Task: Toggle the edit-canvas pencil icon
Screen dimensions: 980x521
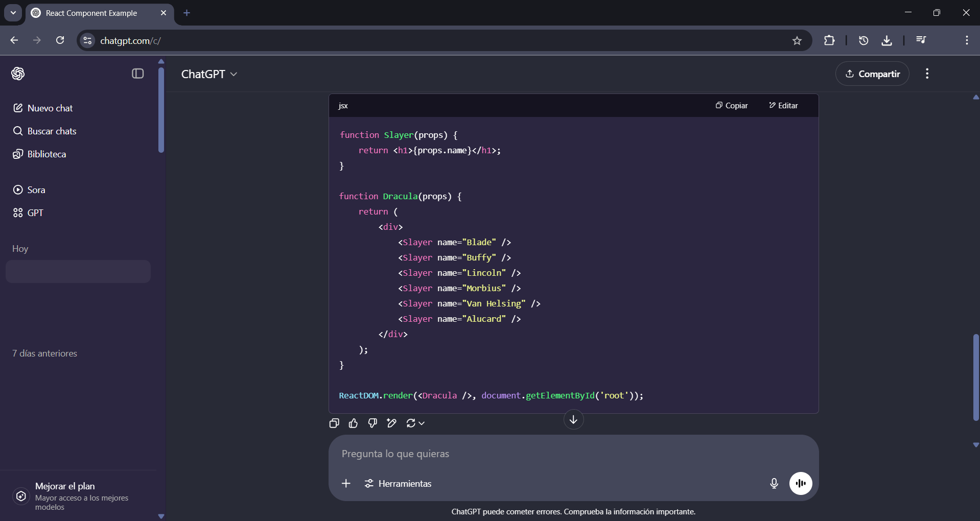Action: 391,423
